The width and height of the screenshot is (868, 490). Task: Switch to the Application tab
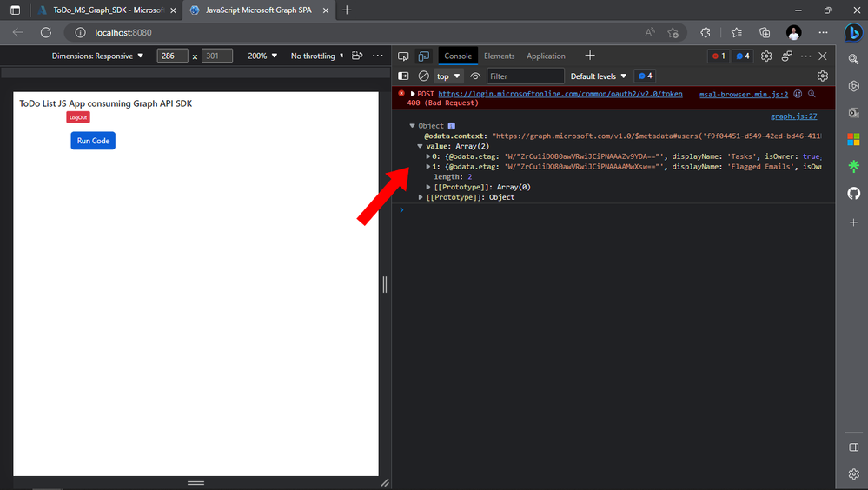click(546, 56)
